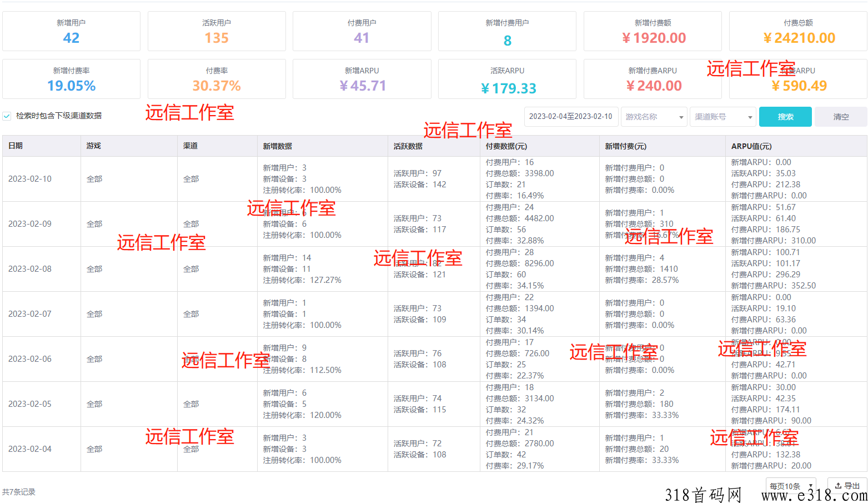Expand the 渠道账号 dropdown

point(723,117)
